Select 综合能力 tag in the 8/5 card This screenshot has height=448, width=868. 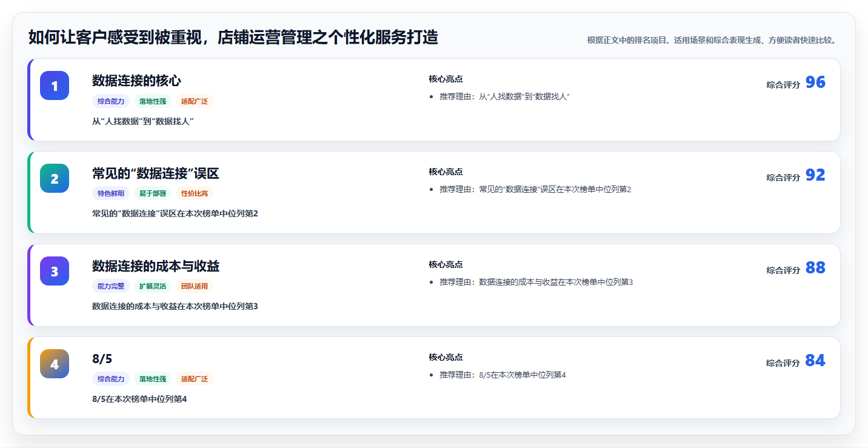point(111,379)
